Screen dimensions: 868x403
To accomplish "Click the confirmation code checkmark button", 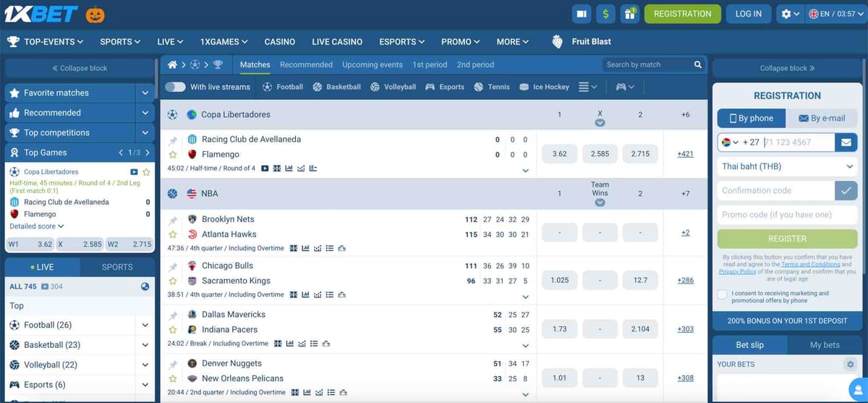I will point(846,190).
